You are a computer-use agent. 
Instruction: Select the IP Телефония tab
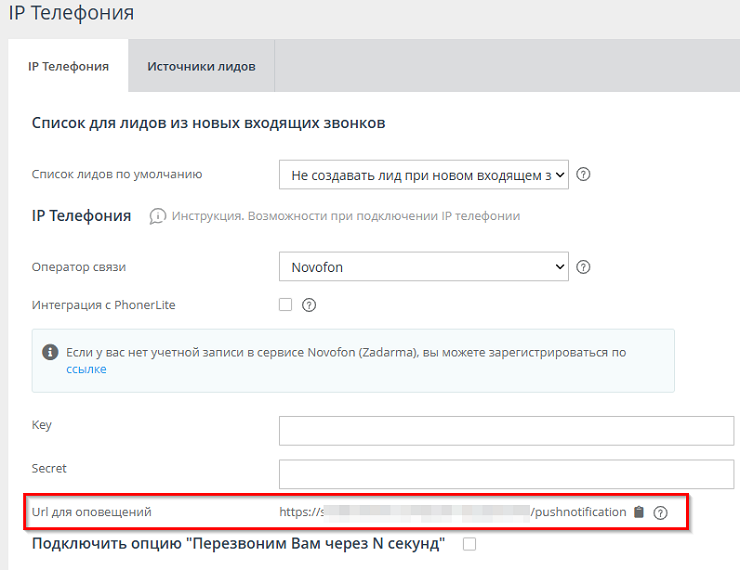coord(68,66)
